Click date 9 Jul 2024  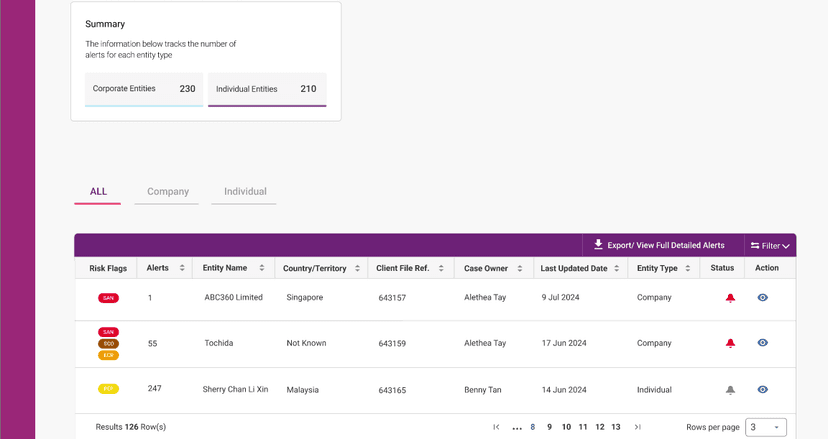coord(560,297)
